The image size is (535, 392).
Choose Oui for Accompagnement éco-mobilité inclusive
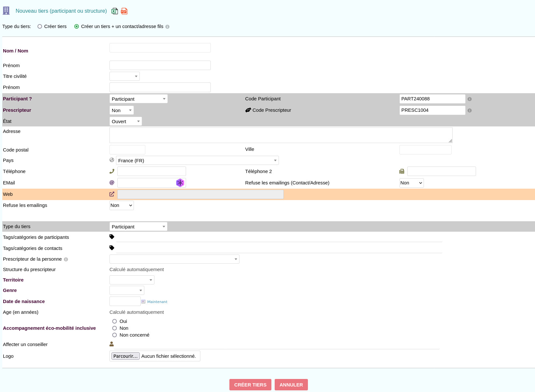click(x=114, y=321)
